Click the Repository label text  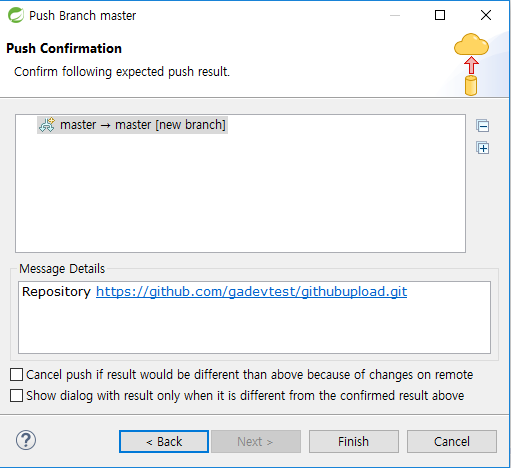pos(56,292)
